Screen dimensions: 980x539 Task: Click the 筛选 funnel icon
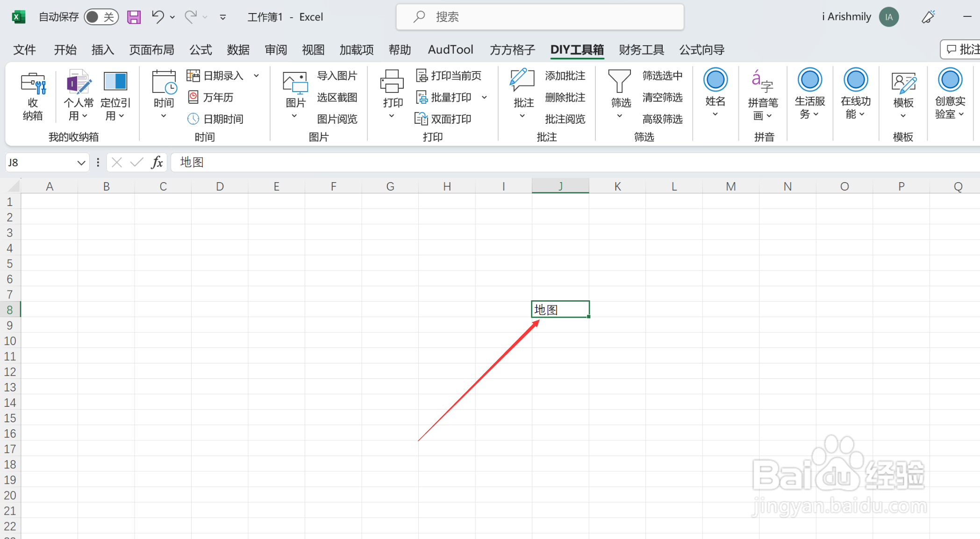tap(620, 81)
